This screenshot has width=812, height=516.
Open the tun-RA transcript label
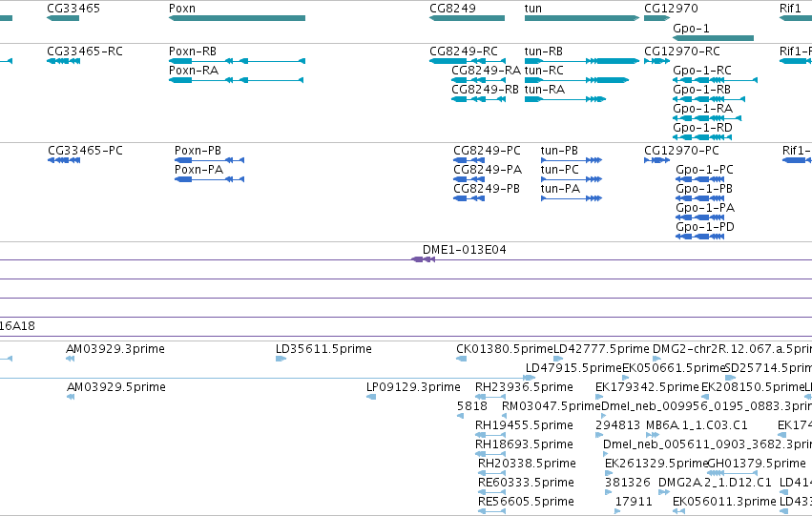point(545,90)
